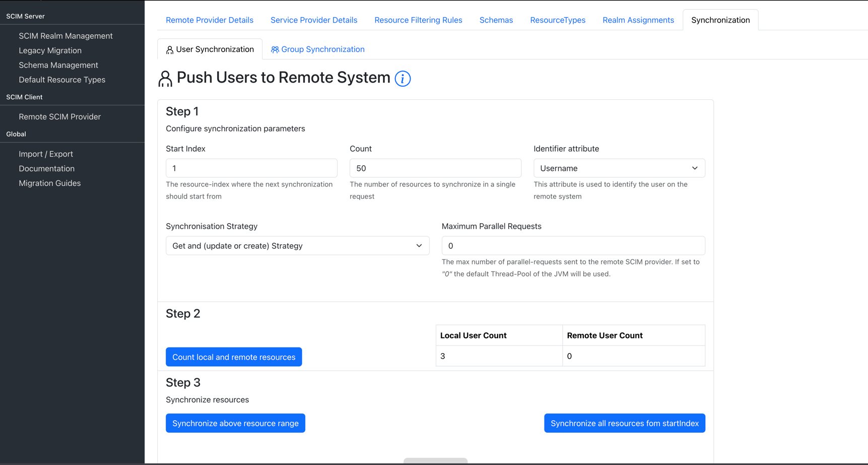The image size is (868, 465).
Task: Click the person icon next to the page title
Action: (165, 78)
